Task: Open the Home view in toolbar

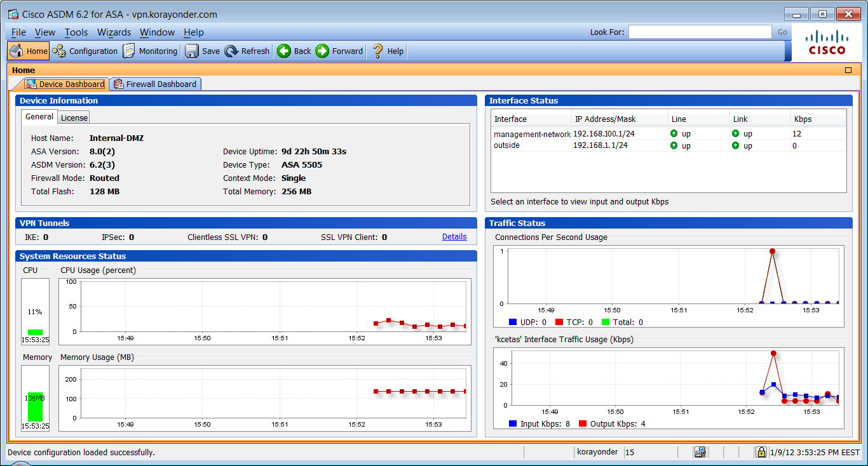Action: 29,51
